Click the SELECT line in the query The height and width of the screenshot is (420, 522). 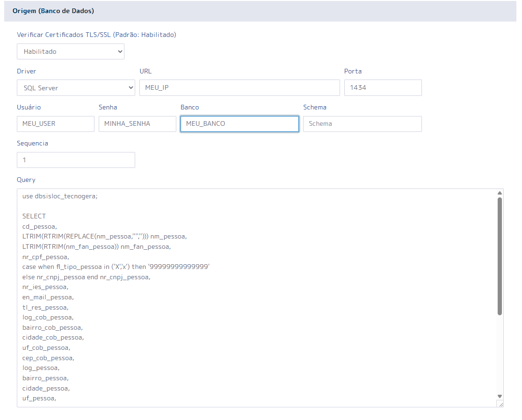pyautogui.click(x=34, y=217)
